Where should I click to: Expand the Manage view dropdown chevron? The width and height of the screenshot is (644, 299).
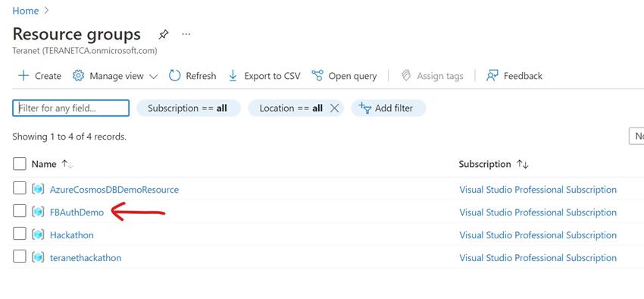pyautogui.click(x=154, y=77)
